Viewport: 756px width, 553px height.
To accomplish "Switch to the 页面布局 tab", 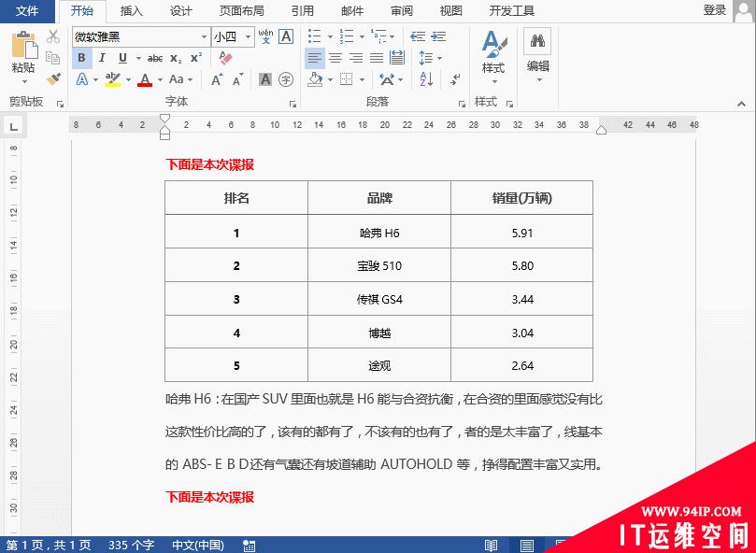I will [x=241, y=10].
